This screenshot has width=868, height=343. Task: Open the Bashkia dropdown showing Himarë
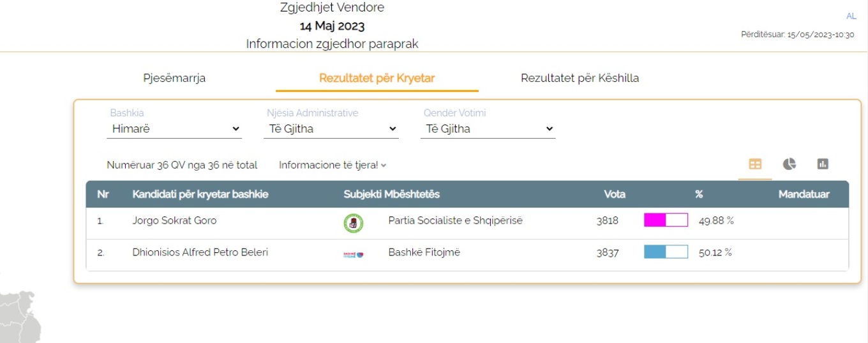point(174,129)
